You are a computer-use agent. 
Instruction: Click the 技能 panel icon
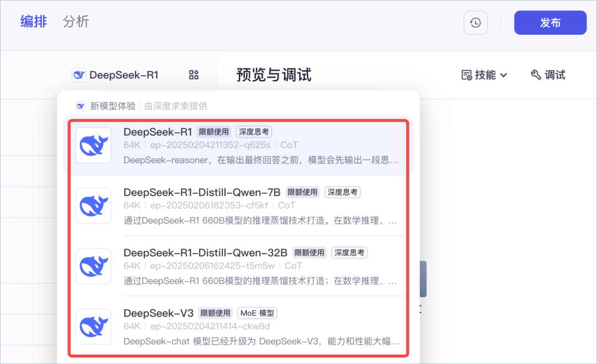(x=467, y=75)
